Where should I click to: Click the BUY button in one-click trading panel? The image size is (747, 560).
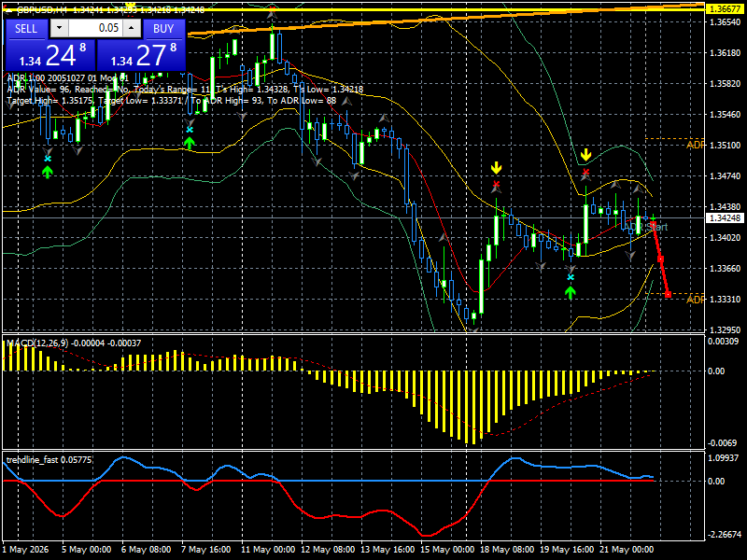click(x=163, y=29)
